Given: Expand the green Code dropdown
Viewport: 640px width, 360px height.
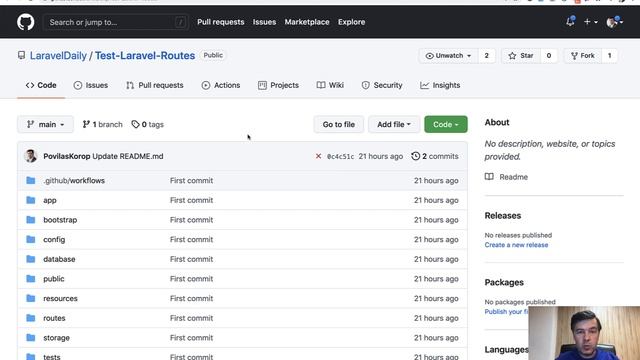Looking at the screenshot, I should click(446, 124).
